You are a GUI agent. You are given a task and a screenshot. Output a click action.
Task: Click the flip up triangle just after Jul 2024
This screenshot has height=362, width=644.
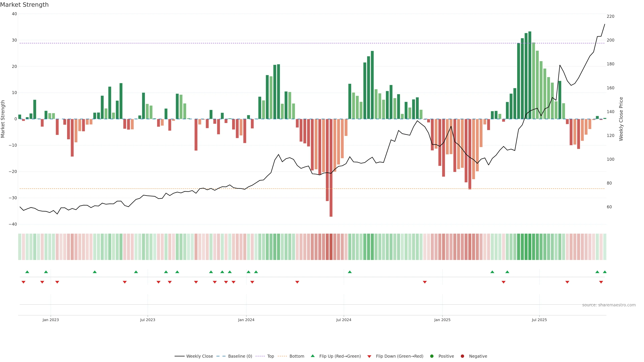point(350,272)
